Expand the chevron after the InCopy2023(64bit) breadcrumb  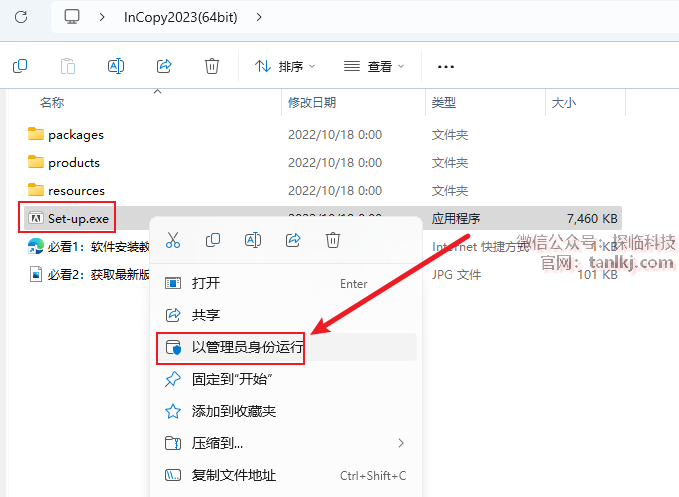259,17
